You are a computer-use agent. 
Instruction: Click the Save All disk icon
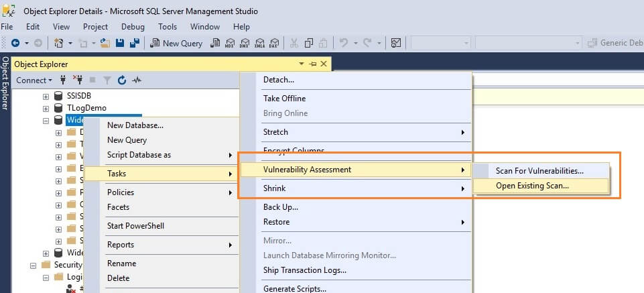134,43
